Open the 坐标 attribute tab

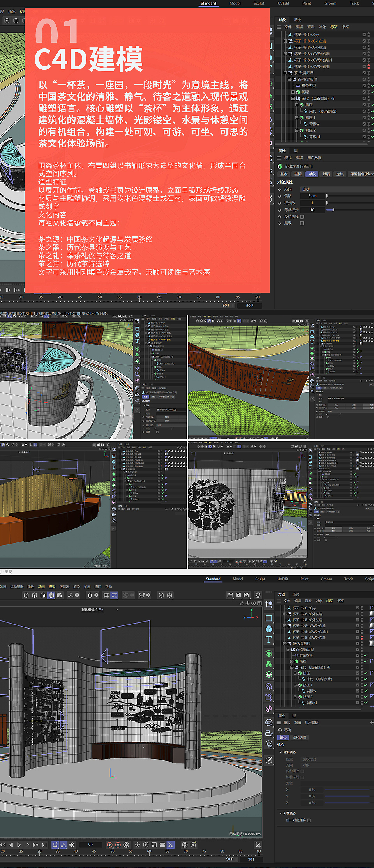tap(298, 174)
